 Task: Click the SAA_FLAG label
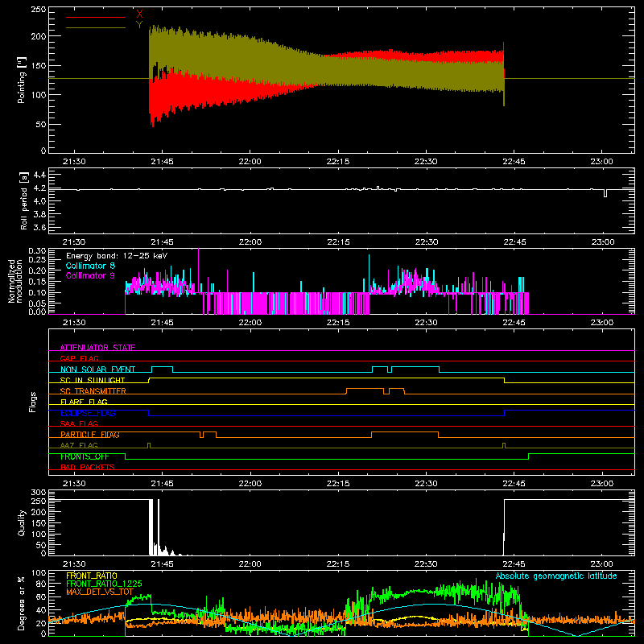click(79, 424)
